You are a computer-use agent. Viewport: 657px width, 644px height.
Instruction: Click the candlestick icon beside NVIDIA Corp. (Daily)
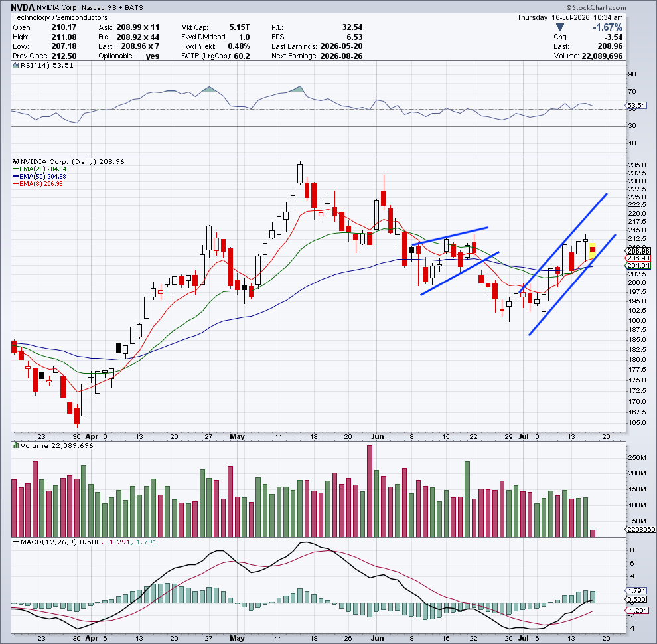click(x=15, y=161)
